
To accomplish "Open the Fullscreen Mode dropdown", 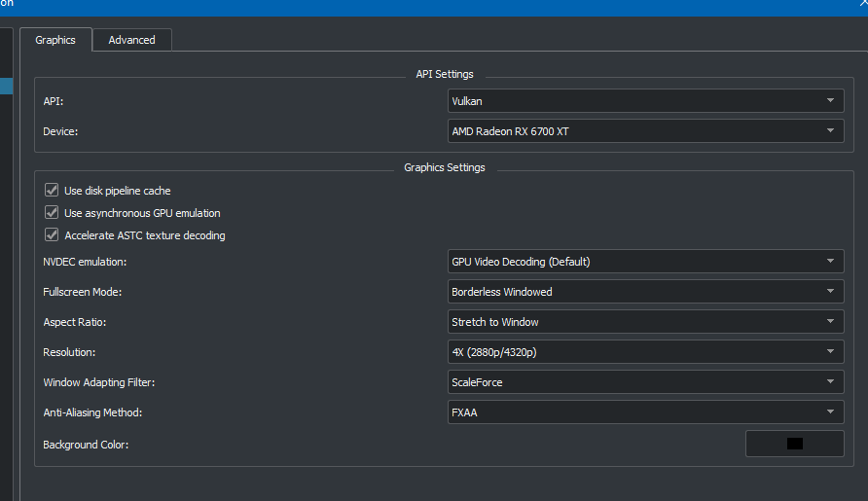I will (645, 292).
